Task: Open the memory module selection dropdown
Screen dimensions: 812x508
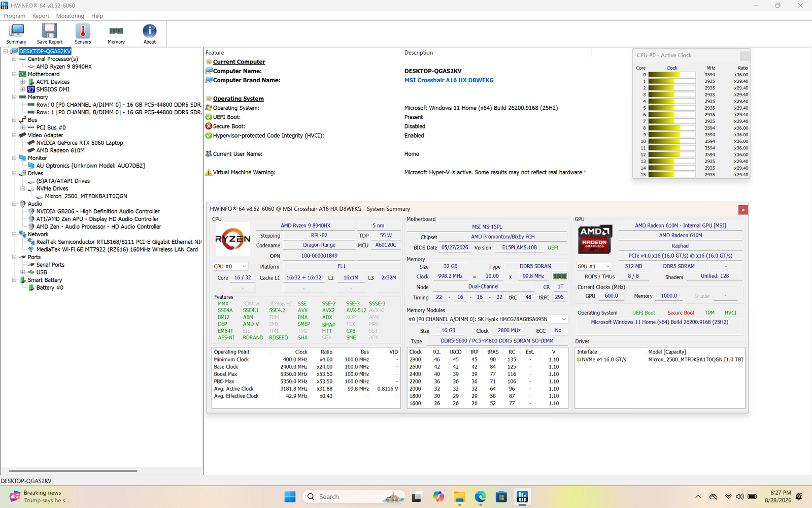Action: pos(487,319)
